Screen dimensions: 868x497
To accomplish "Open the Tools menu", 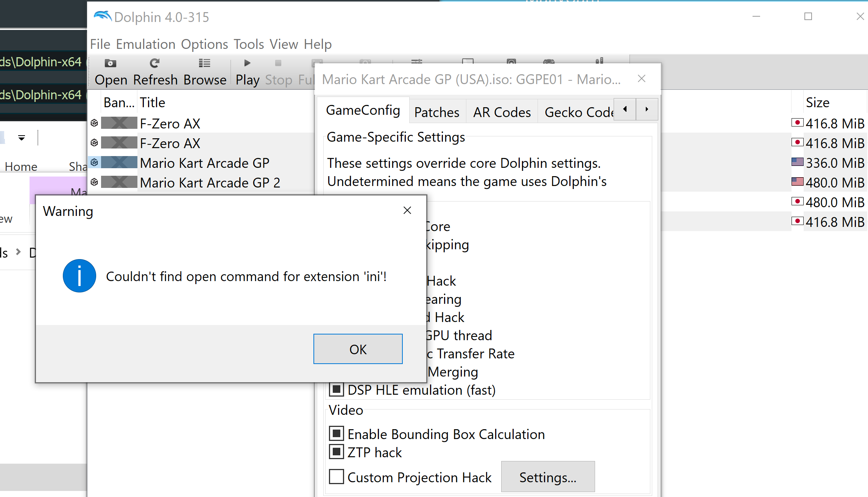I will (249, 44).
